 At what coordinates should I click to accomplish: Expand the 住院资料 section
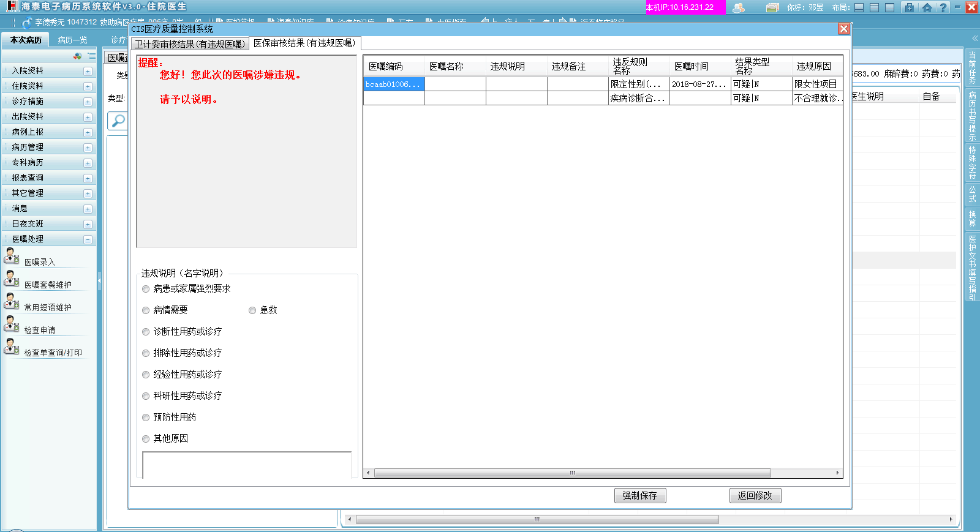(x=88, y=86)
